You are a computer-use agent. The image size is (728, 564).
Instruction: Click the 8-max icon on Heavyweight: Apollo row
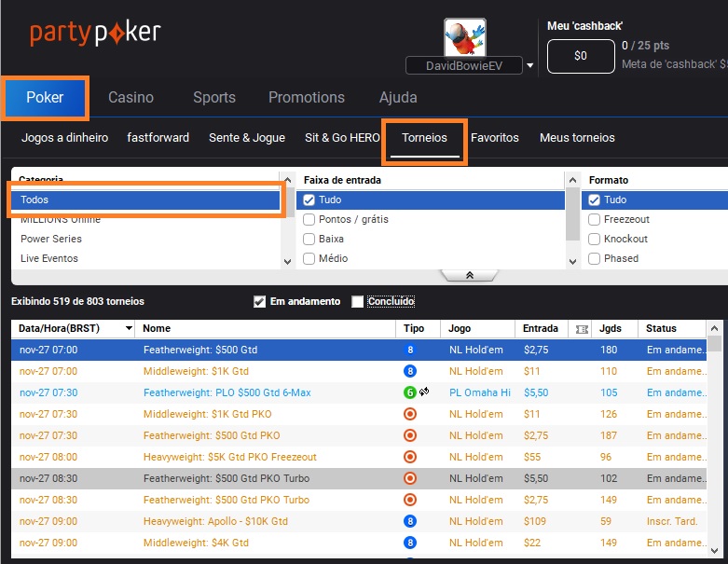coord(410,521)
